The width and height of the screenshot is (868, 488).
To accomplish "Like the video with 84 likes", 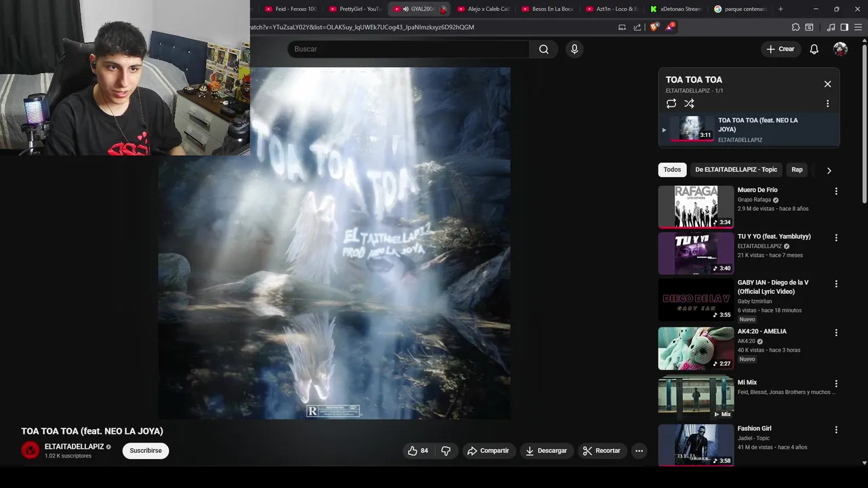I will click(418, 451).
